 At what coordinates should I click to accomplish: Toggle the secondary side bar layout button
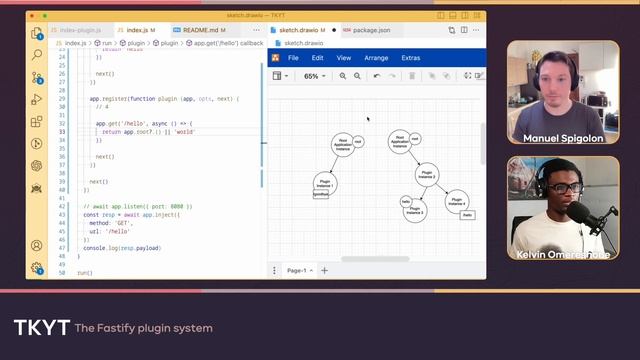[x=465, y=16]
